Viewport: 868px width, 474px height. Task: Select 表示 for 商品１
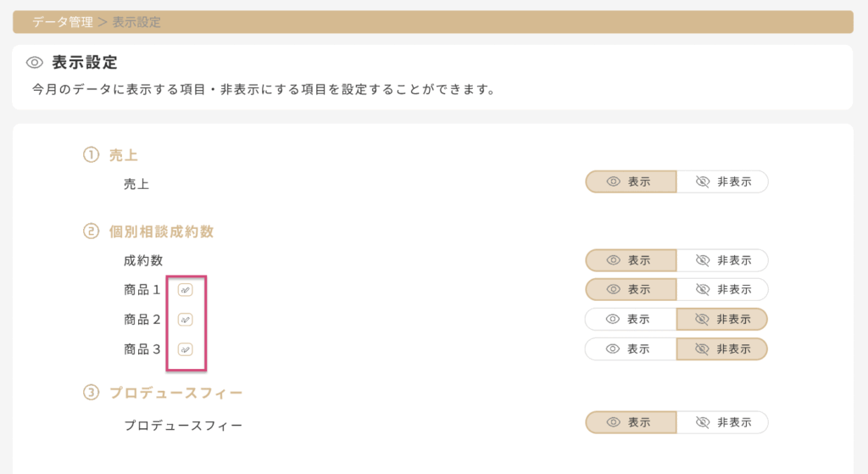coord(631,289)
